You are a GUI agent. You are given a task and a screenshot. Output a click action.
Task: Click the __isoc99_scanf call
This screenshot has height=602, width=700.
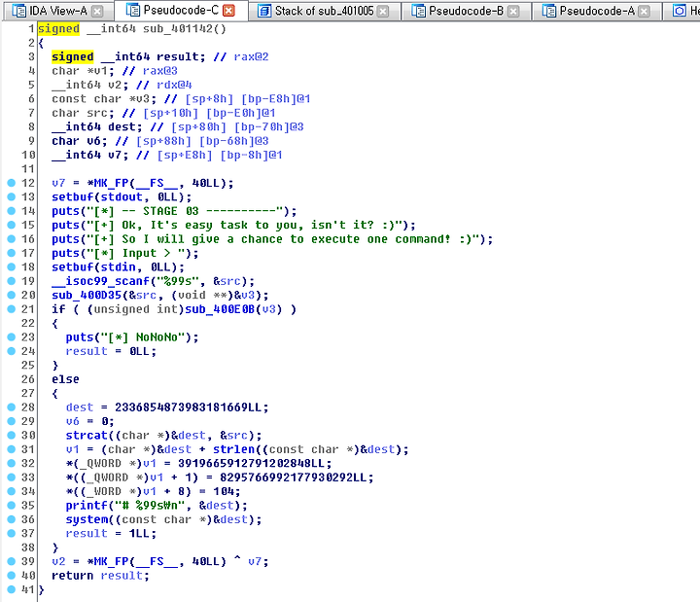100,281
